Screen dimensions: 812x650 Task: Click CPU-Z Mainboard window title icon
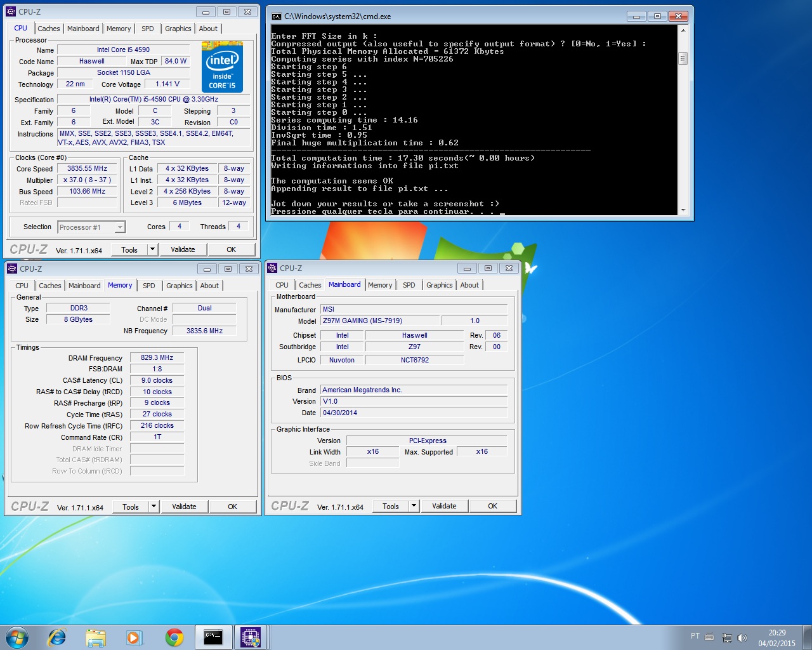272,268
